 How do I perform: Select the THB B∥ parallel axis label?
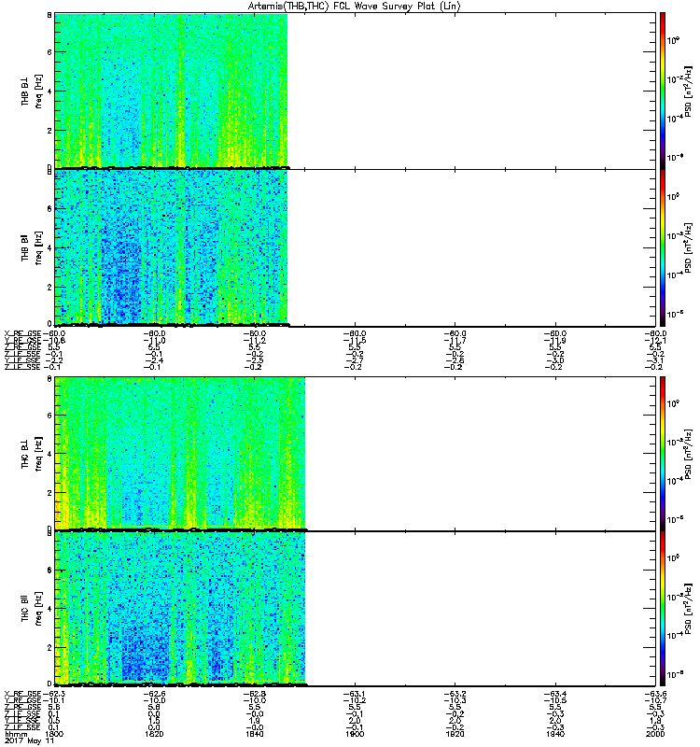tap(25, 247)
